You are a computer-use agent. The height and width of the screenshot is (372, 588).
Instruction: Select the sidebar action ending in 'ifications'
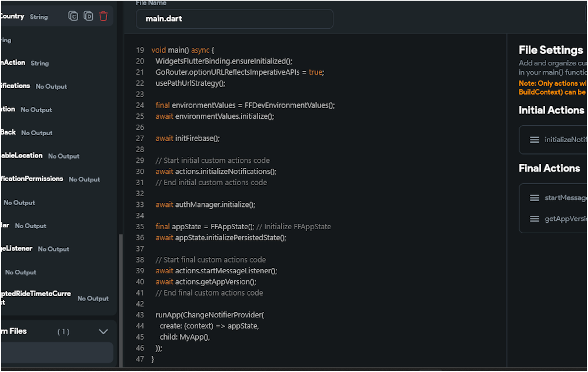coord(15,86)
